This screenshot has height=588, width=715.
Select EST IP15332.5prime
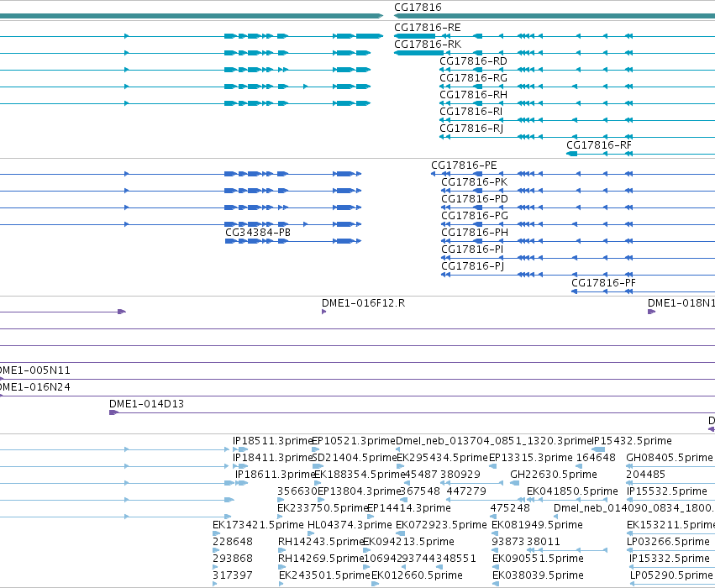click(670, 559)
